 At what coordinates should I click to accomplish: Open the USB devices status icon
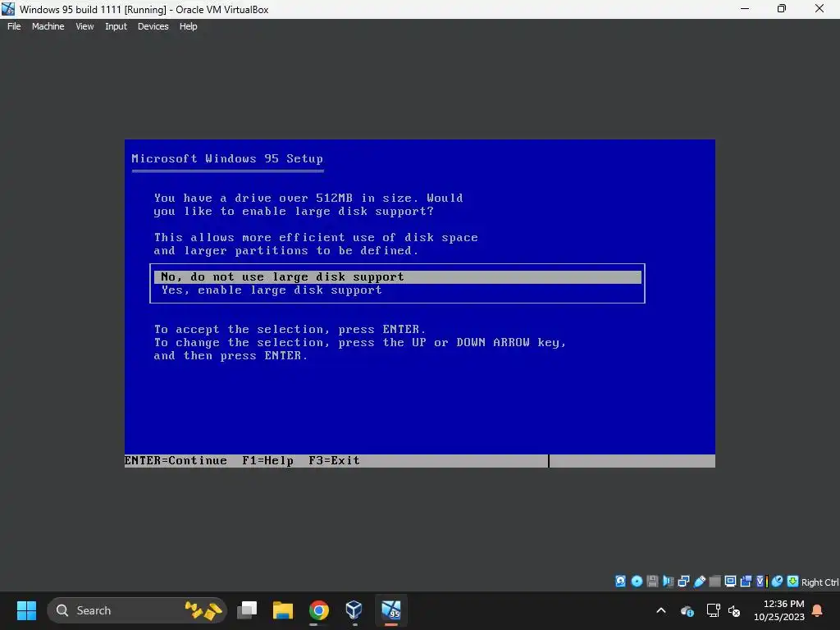tap(699, 582)
